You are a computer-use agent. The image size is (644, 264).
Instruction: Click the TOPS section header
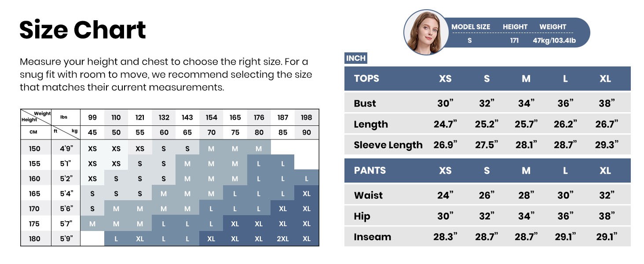pos(366,79)
